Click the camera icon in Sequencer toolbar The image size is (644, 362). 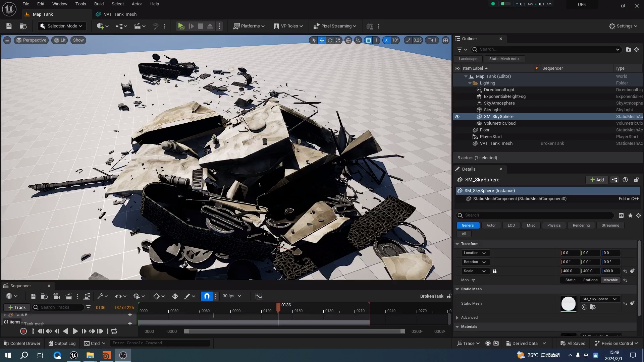click(56, 296)
